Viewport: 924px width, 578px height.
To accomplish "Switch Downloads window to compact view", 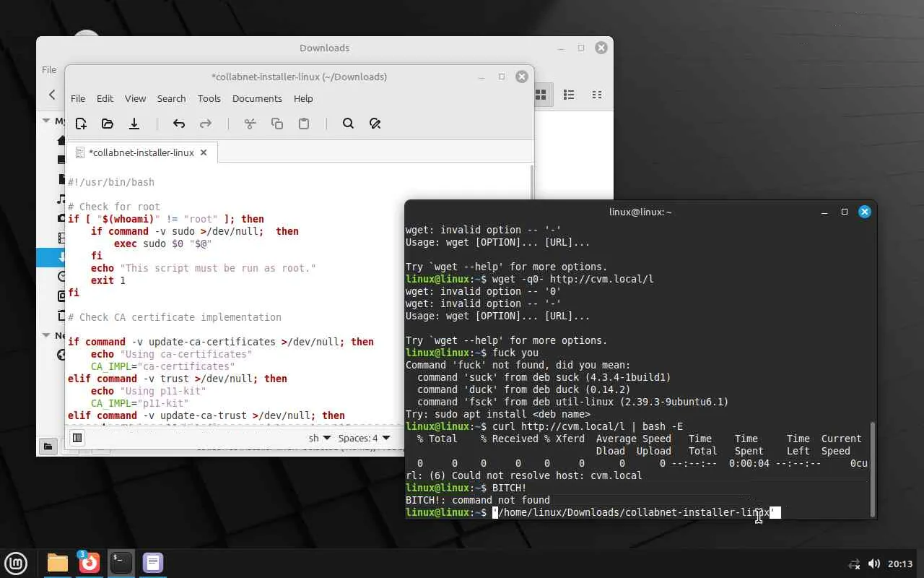I will coord(596,95).
